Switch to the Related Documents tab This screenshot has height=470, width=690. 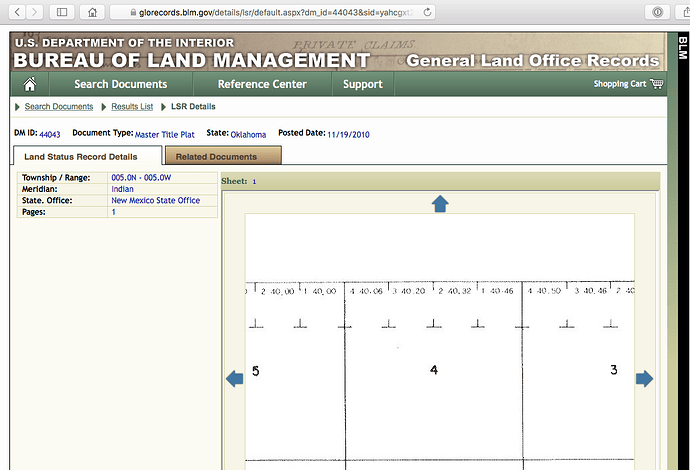[x=223, y=156]
